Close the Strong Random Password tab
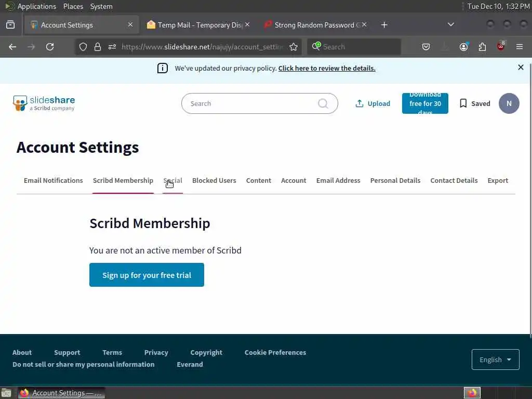This screenshot has width=532, height=399. tap(364, 24)
